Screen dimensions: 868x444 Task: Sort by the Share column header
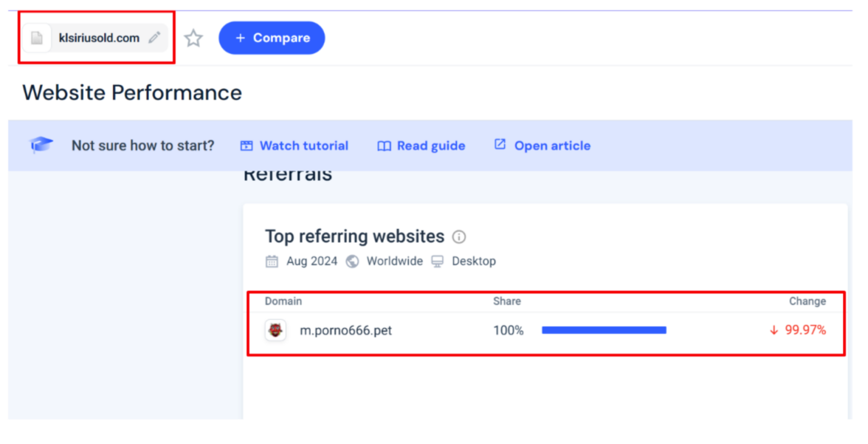pos(507,301)
